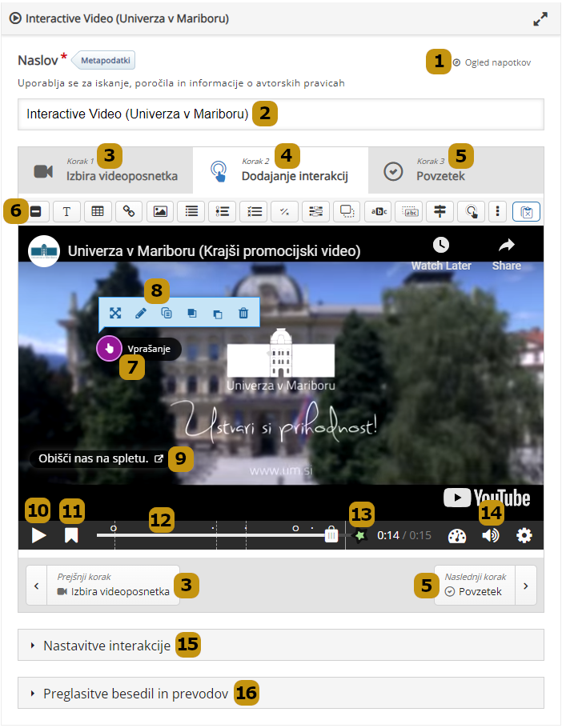Viewport: 562px width, 728px height.
Task: Mute the video with speaker icon
Action: pos(491,535)
